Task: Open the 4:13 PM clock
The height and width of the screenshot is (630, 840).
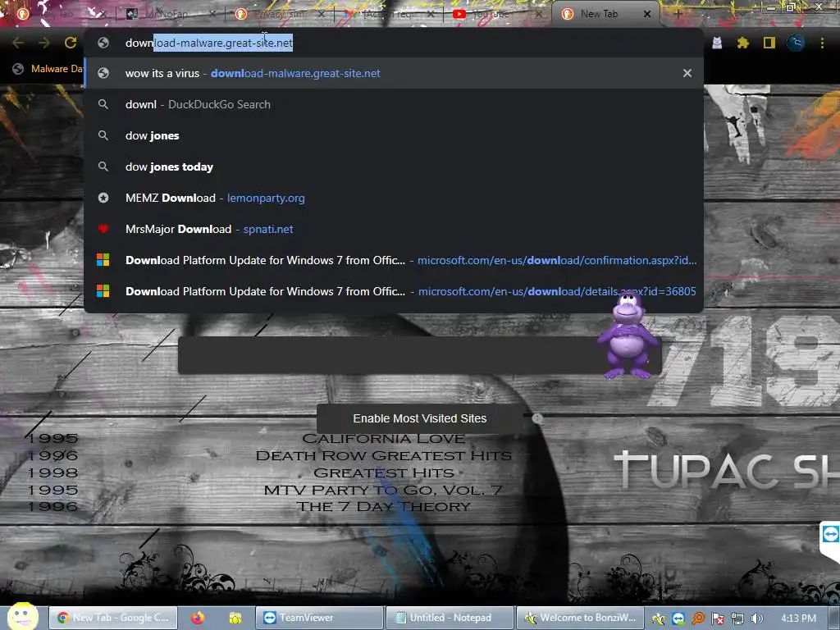Action: click(x=798, y=619)
